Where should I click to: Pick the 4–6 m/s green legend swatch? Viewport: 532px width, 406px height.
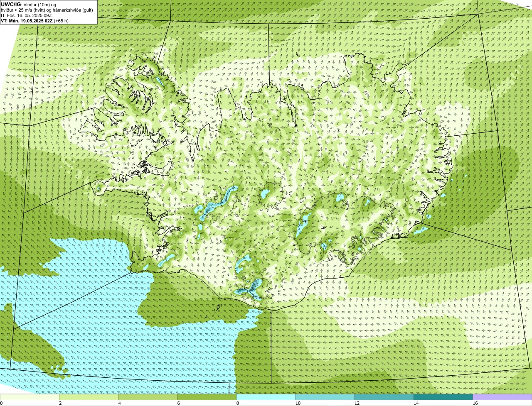[148, 397]
